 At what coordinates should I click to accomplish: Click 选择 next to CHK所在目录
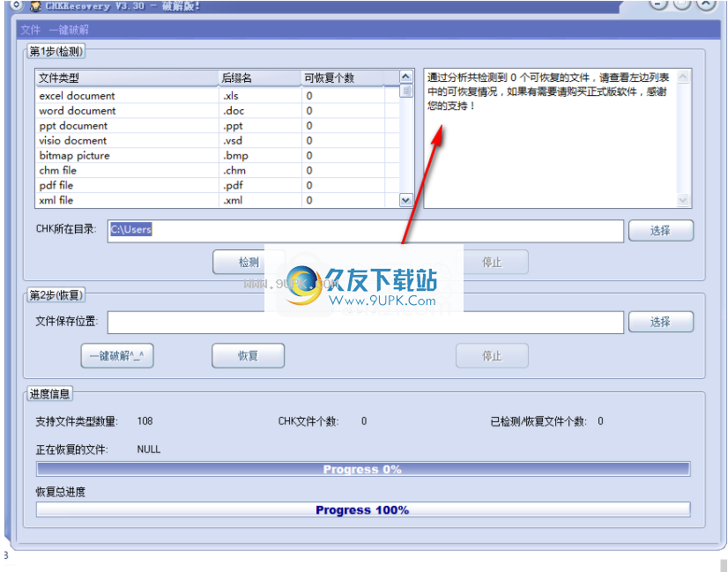click(x=661, y=230)
